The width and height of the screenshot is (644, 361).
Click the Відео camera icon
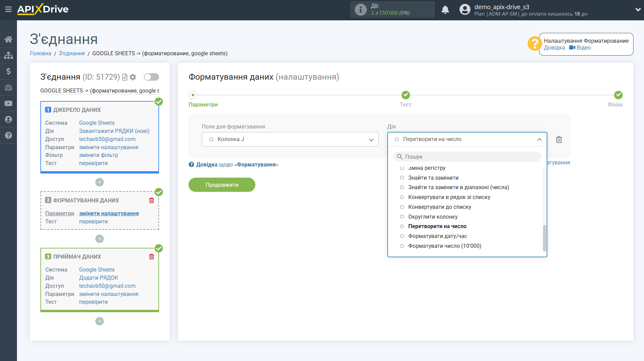572,48
